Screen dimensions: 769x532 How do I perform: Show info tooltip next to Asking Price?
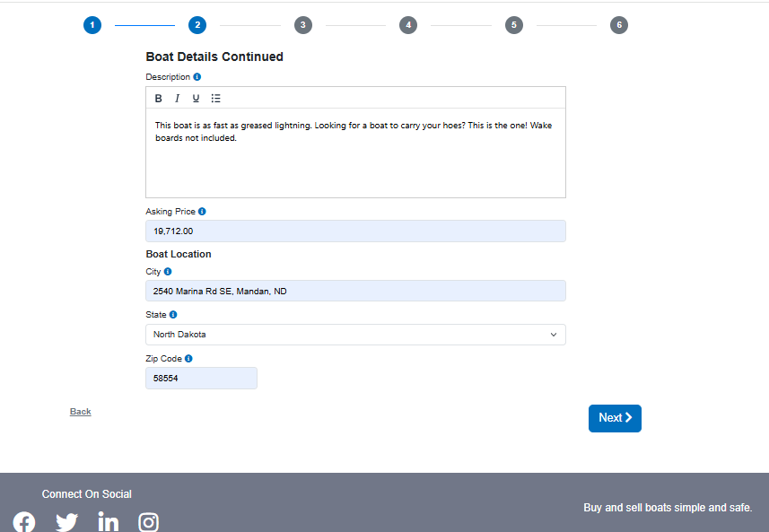(202, 212)
